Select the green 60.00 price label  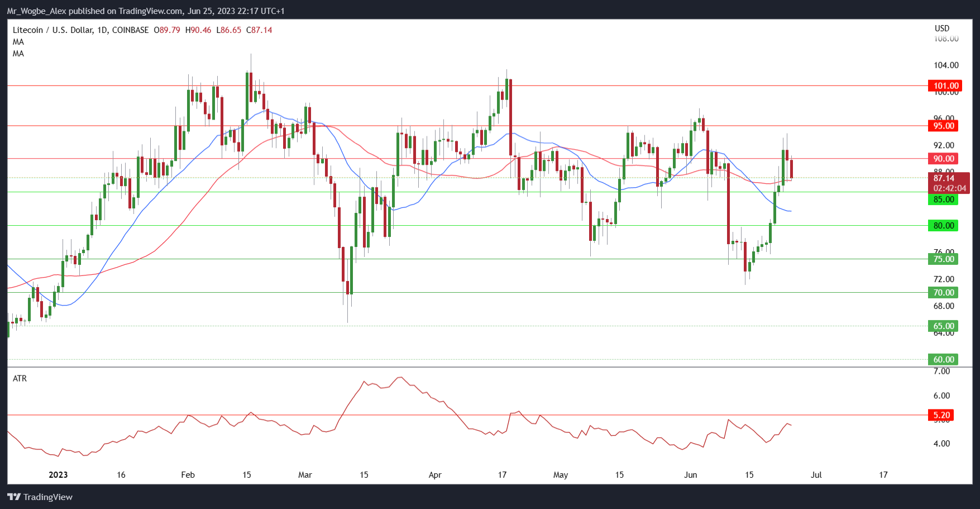(944, 359)
